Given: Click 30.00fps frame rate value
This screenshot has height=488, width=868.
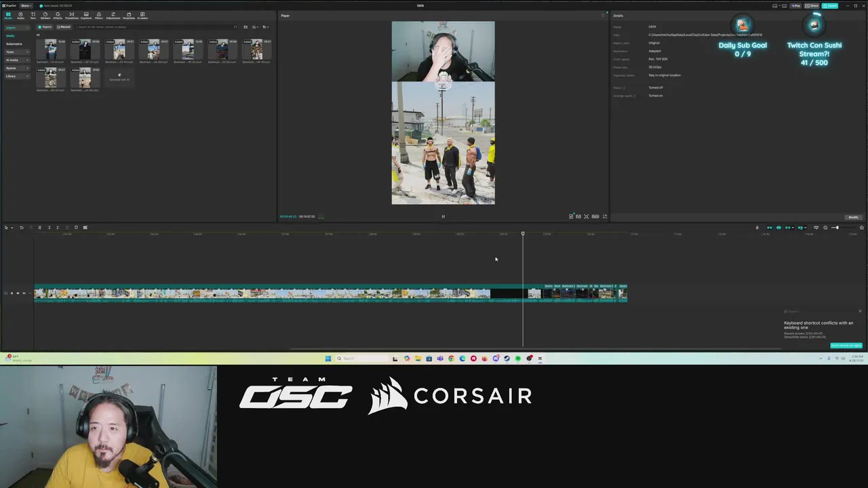Looking at the screenshot, I should pos(655,67).
